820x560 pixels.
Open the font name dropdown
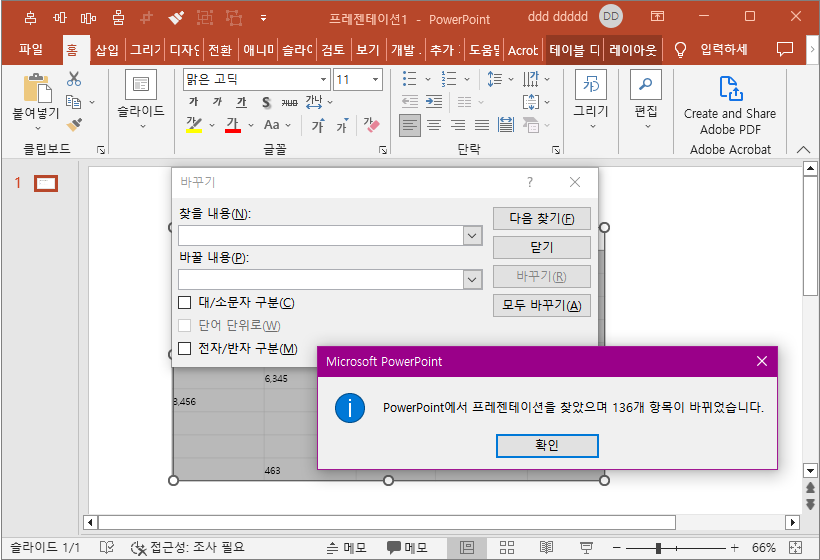pos(324,79)
